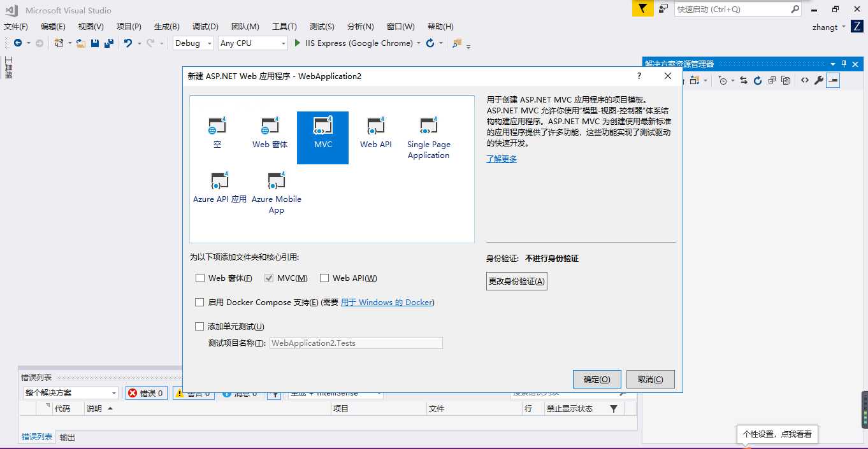Select the Azure API 应用 template
Screen dimensions: 868x449
click(x=220, y=189)
